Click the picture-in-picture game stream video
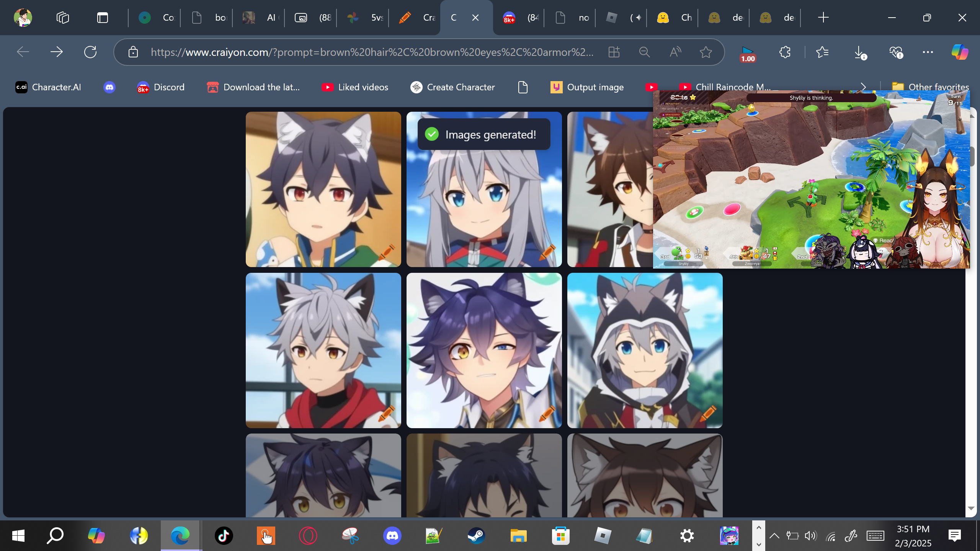 pyautogui.click(x=811, y=179)
